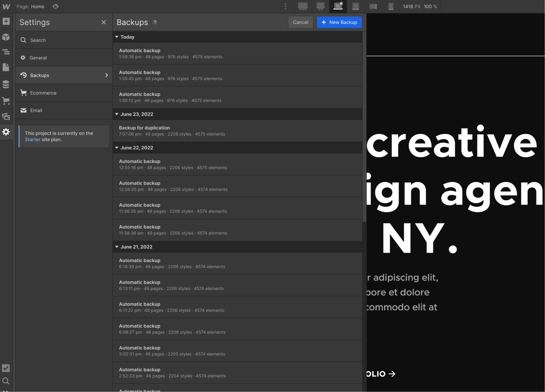Click the NY. heading on canvas
The height and width of the screenshot is (392, 545).
pyautogui.click(x=420, y=238)
